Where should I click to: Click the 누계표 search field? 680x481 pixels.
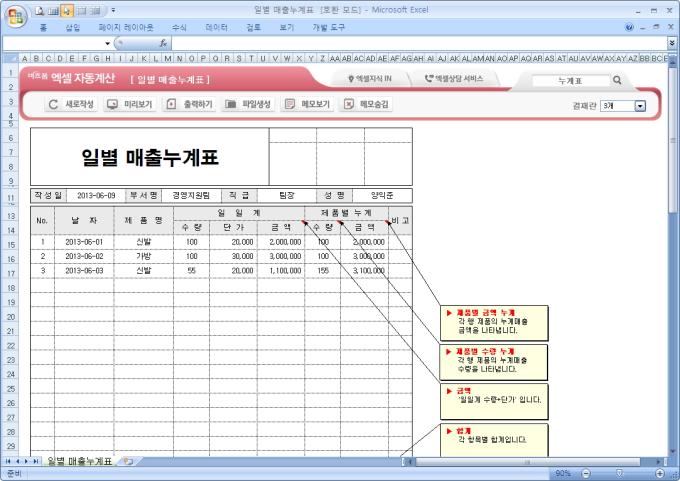pyautogui.click(x=571, y=81)
